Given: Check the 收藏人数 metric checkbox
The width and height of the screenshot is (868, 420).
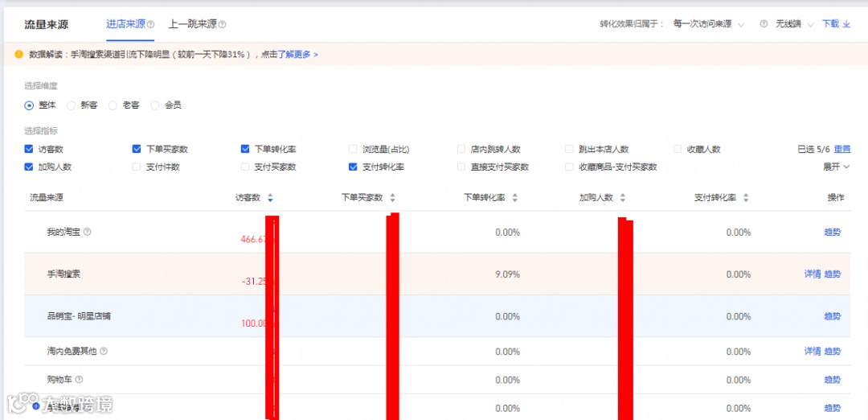Looking at the screenshot, I should click(677, 149).
